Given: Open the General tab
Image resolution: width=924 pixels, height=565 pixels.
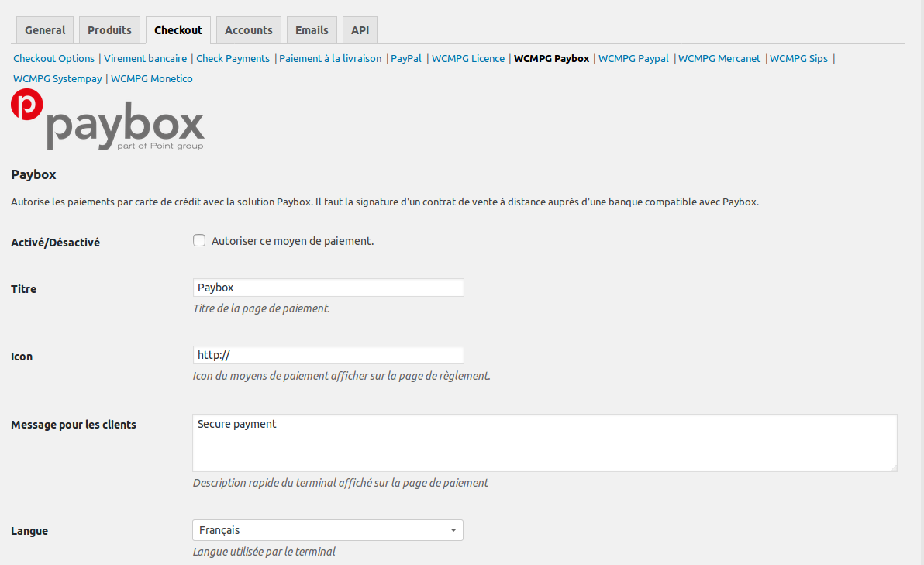Looking at the screenshot, I should pyautogui.click(x=45, y=30).
